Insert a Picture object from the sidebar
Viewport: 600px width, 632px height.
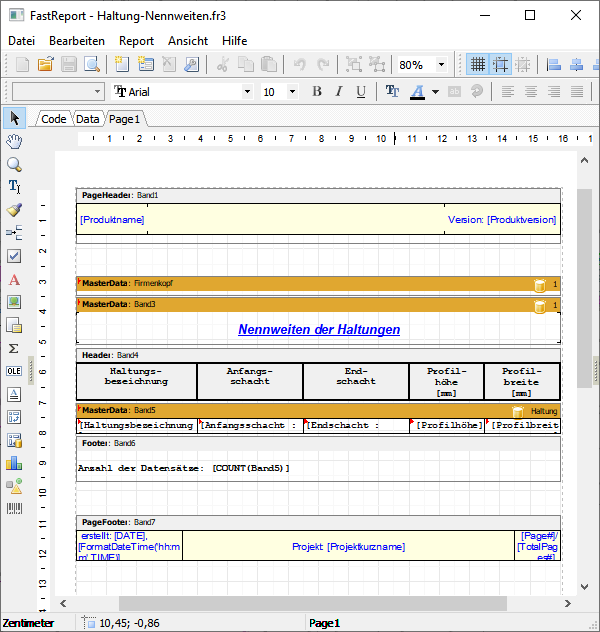14,302
